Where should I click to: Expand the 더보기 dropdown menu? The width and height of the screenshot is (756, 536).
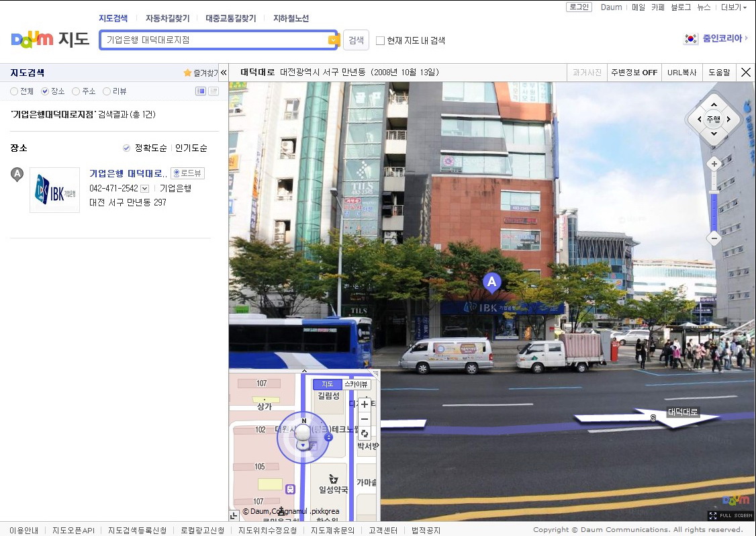pos(733,7)
